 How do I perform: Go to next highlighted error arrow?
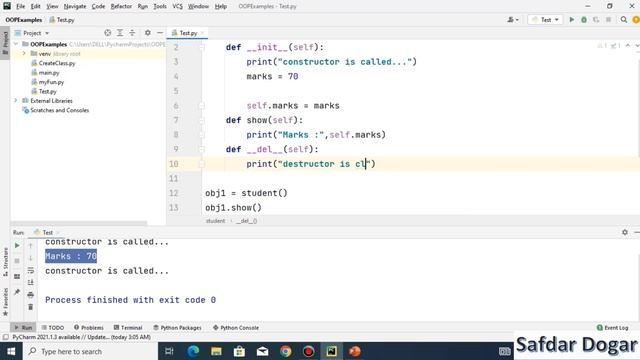[x=637, y=46]
